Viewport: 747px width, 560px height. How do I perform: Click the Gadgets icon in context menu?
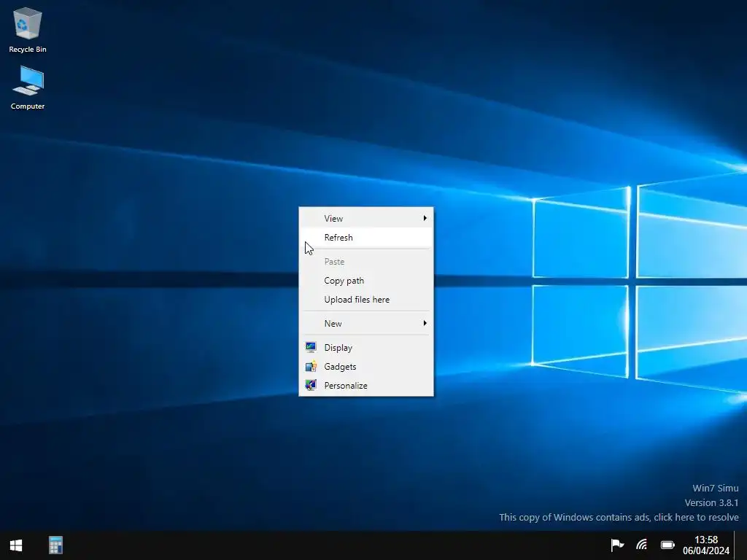(x=311, y=366)
